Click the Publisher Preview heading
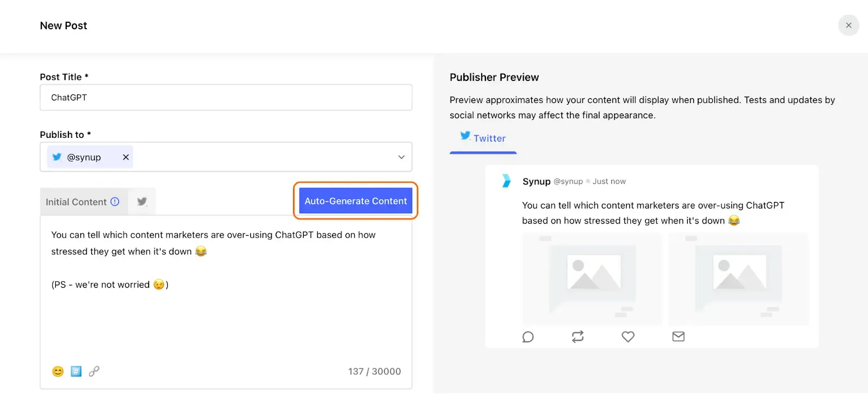 click(x=494, y=77)
